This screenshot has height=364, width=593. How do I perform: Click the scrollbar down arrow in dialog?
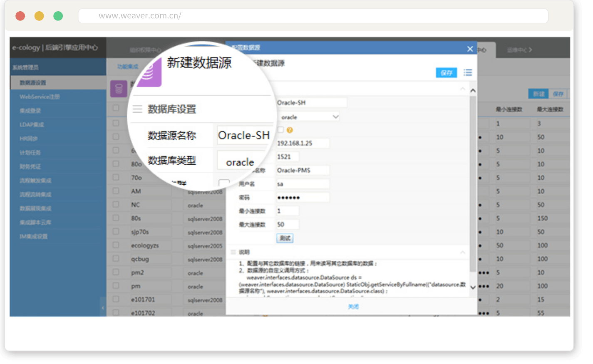[x=473, y=287]
